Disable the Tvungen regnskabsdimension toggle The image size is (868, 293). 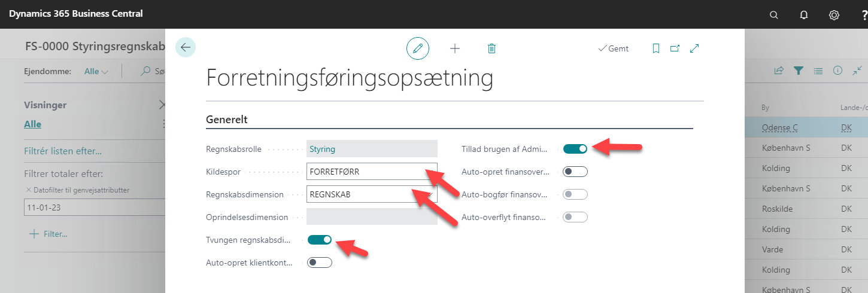click(320, 240)
